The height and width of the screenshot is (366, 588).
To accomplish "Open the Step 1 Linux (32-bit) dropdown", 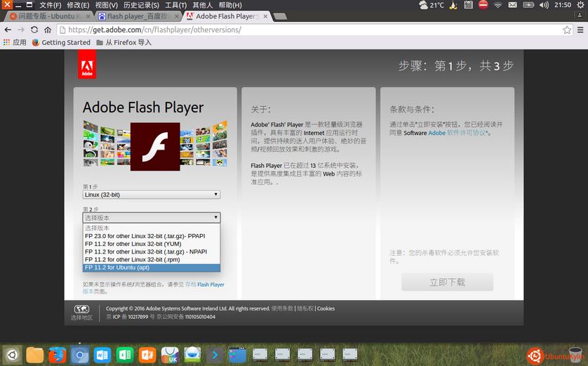I will coord(152,195).
